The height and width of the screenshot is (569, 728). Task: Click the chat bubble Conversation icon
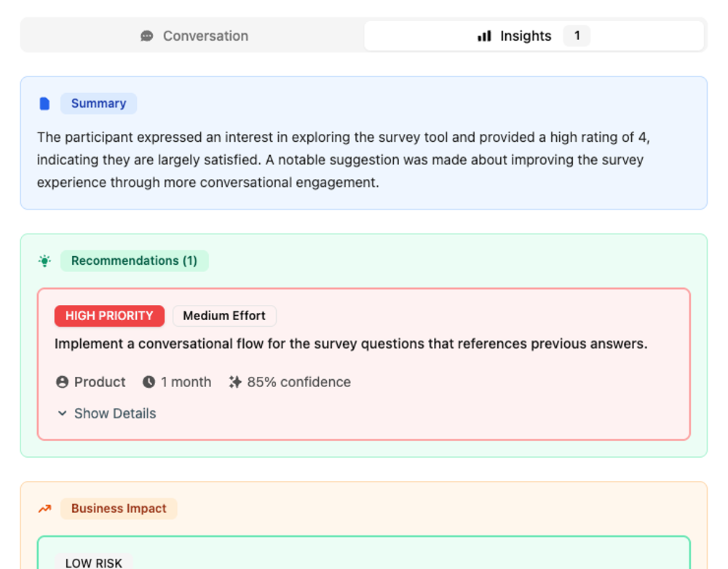(x=147, y=36)
